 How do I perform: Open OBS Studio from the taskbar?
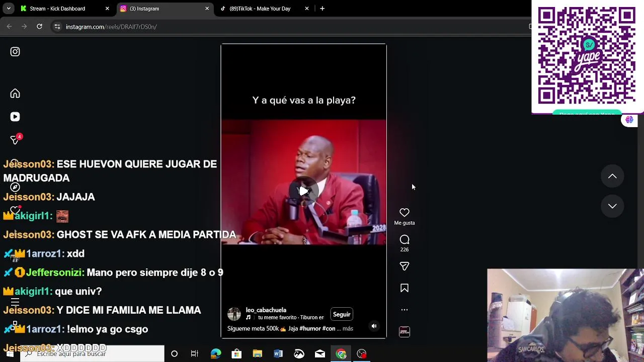(362, 354)
